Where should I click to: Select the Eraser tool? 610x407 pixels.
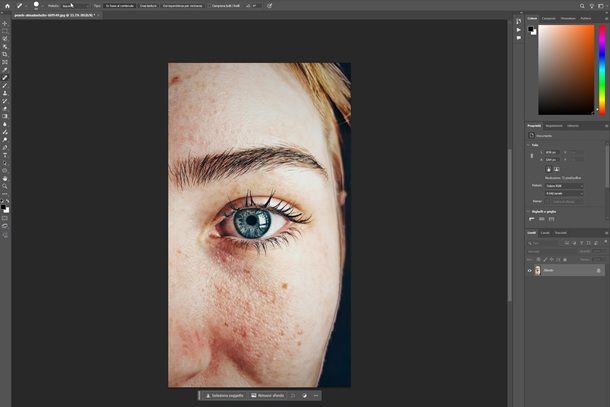coord(5,109)
